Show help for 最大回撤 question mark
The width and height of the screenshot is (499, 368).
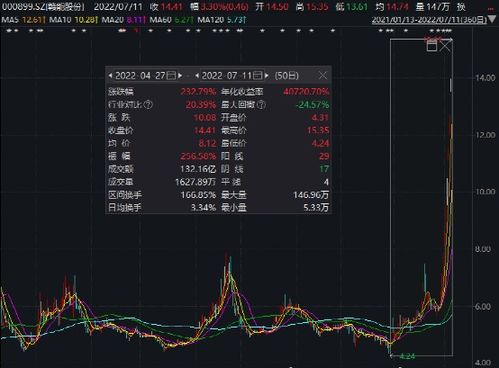(x=262, y=105)
